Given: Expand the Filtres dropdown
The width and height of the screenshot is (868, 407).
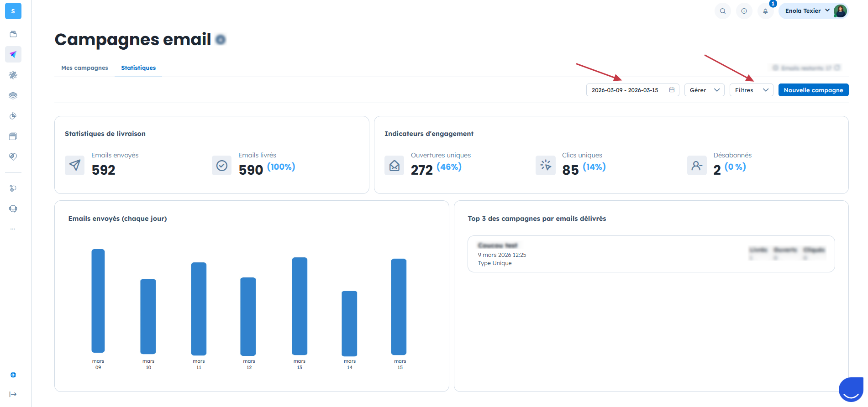Looking at the screenshot, I should (x=751, y=90).
